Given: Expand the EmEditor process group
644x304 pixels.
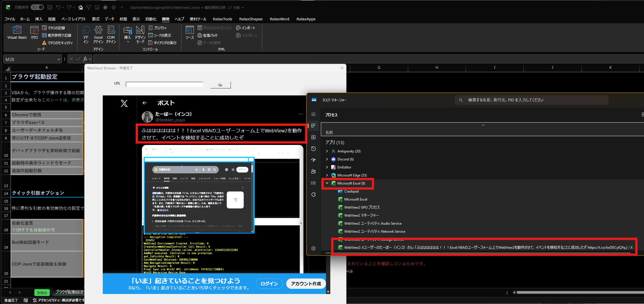Looking at the screenshot, I should pos(327,167).
